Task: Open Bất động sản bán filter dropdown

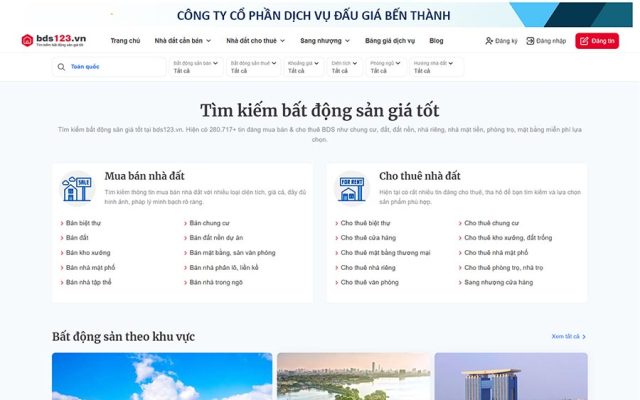Action: (x=196, y=67)
